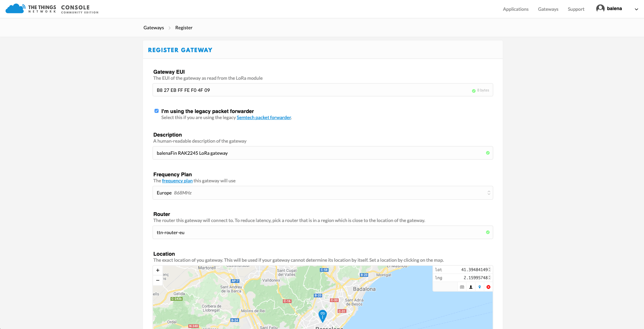Viewport: 644px width, 329px height.
Task: Click the map view icon in the location panel
Action: click(x=462, y=287)
